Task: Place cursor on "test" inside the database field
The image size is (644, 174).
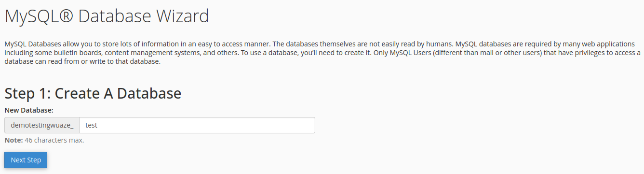Action: click(x=91, y=125)
